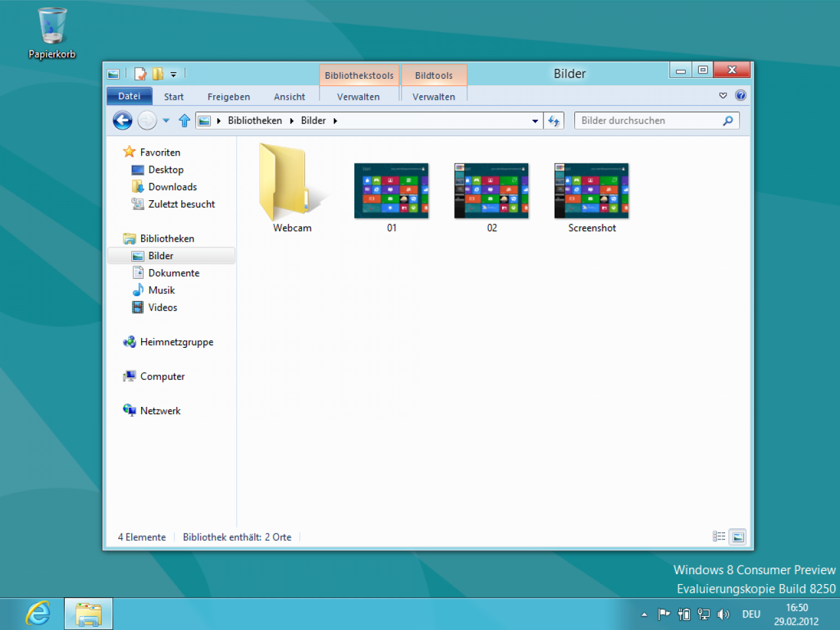Launch Internet Explorer from the taskbar
This screenshot has width=840, height=630.
pyautogui.click(x=38, y=614)
